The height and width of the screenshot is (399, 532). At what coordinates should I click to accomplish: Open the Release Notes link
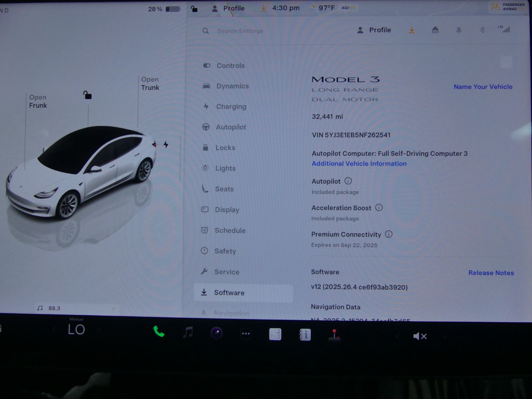pos(491,273)
